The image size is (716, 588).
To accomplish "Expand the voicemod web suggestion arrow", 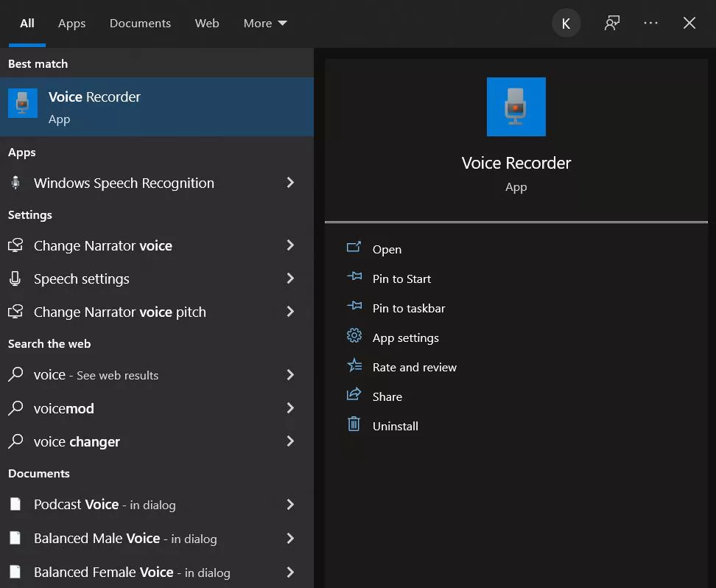I will tap(290, 408).
